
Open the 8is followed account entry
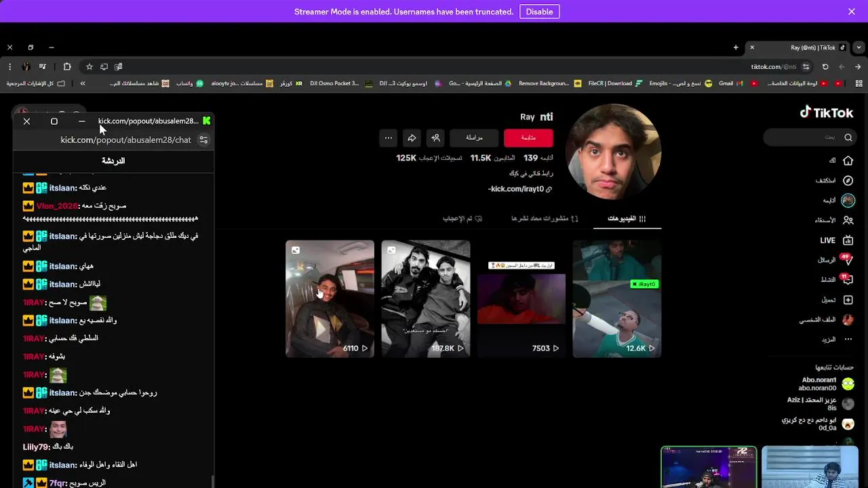click(821, 404)
